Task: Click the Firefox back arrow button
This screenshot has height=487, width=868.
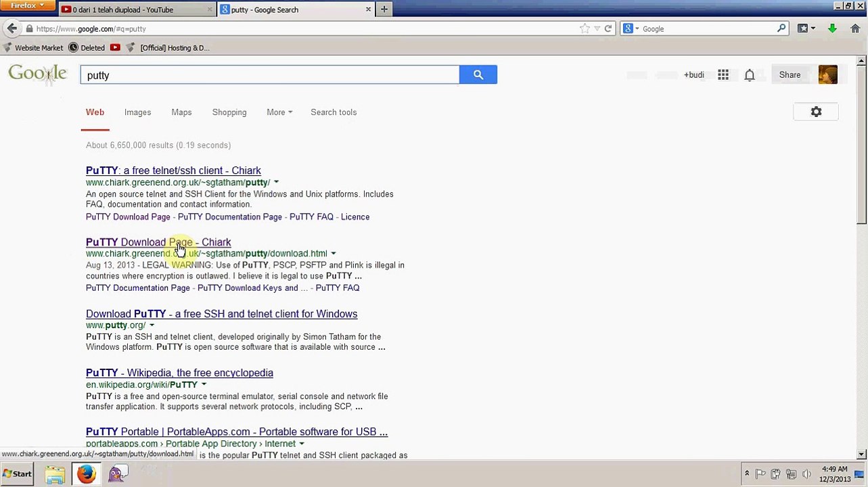Action: pos(12,28)
